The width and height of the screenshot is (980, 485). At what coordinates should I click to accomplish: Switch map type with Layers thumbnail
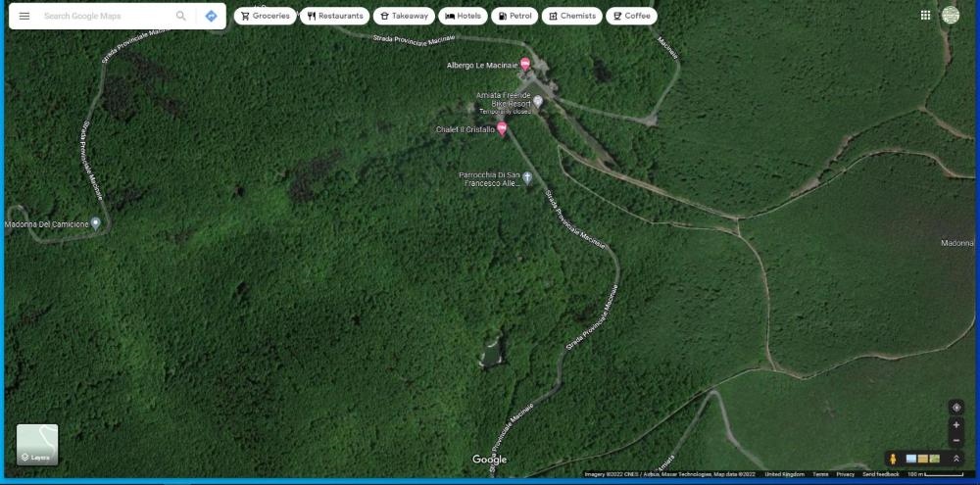pos(37,444)
